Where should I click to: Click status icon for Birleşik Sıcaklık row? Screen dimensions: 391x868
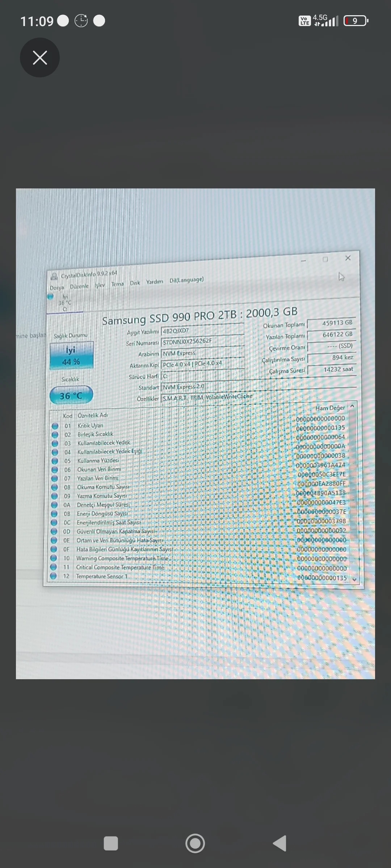click(55, 435)
